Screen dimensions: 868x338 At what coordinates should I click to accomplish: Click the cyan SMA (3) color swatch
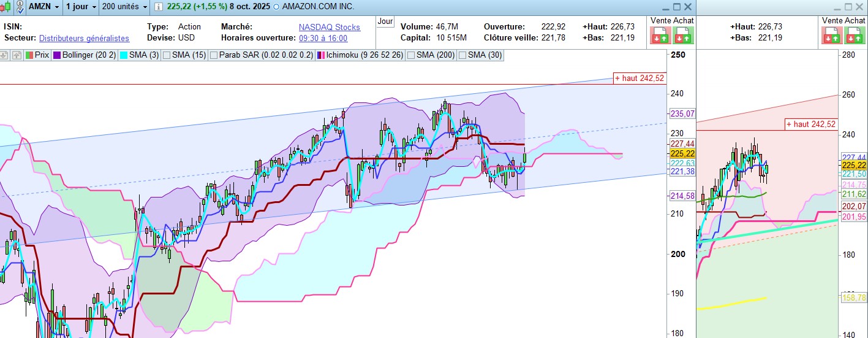(x=123, y=55)
